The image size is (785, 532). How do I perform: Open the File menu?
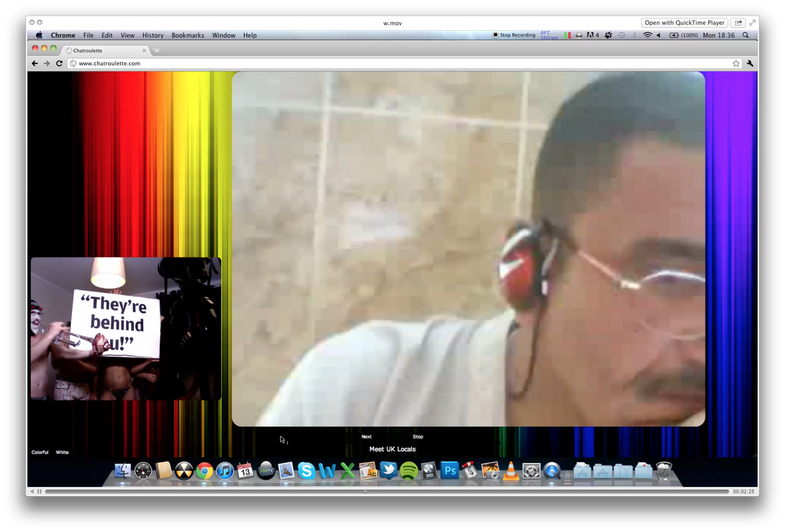[88, 35]
